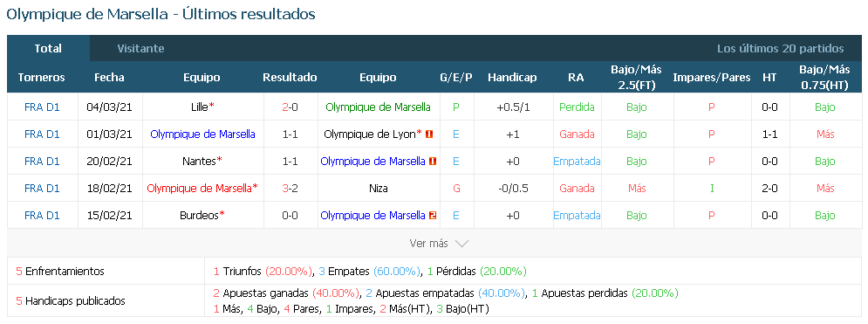Switch to the Visitante tab
This screenshot has width=868, height=324.
pos(140,49)
